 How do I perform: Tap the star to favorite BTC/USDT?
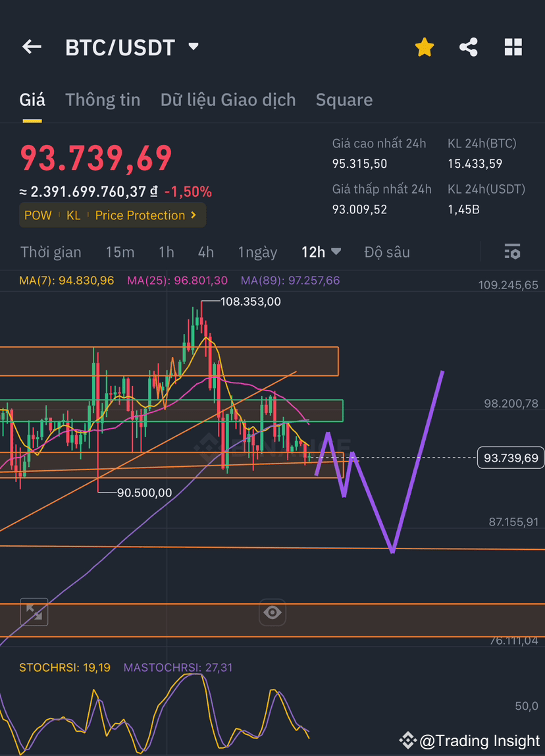425,46
